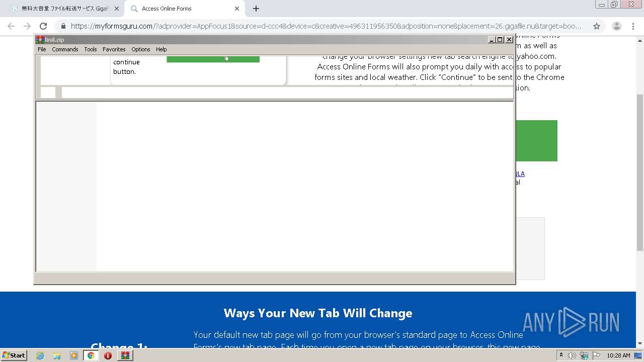Click the myformsguru.com address bar
Image resolution: width=644 pixels, height=362 pixels.
[x=326, y=26]
